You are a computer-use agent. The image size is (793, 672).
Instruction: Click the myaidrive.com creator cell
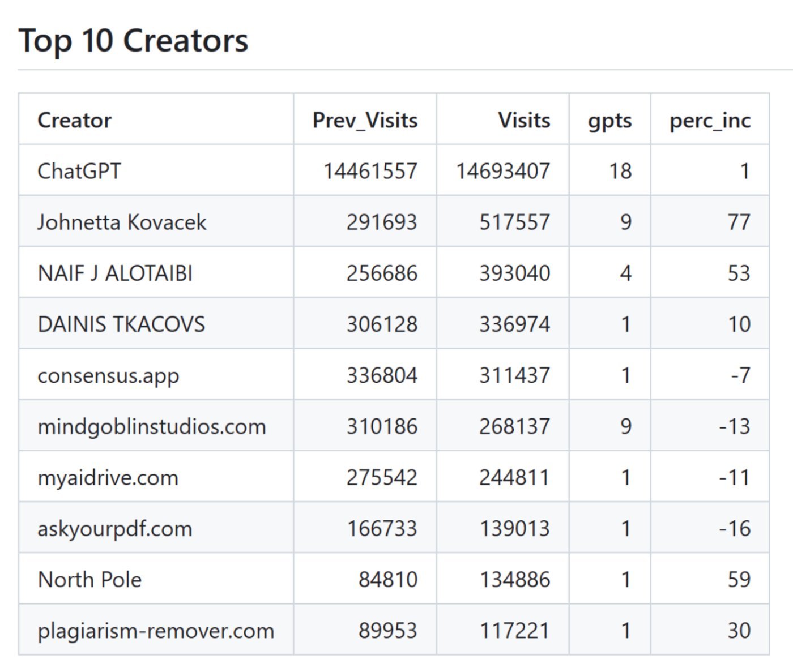tap(108, 477)
